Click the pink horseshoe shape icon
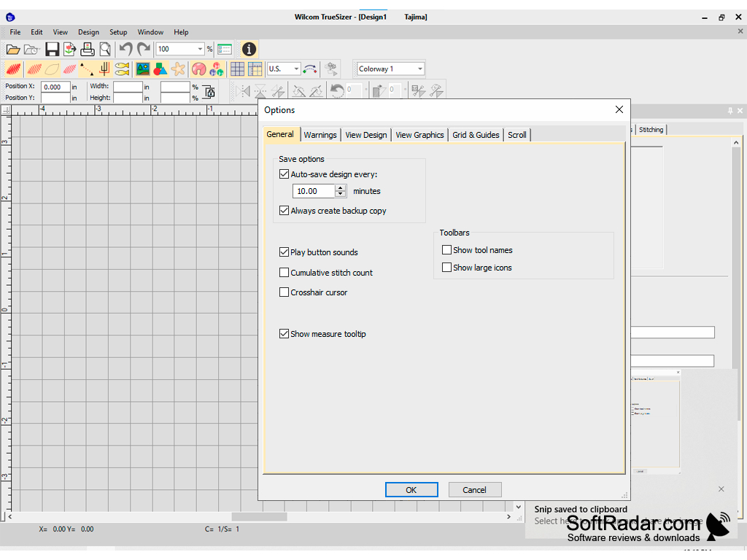The width and height of the screenshot is (747, 560). (x=198, y=69)
